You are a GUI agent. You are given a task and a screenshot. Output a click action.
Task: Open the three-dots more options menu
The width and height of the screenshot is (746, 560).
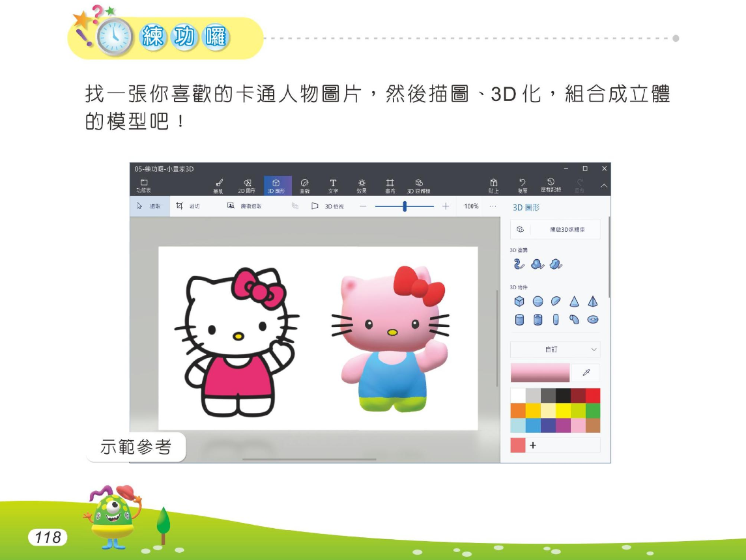coord(493,206)
